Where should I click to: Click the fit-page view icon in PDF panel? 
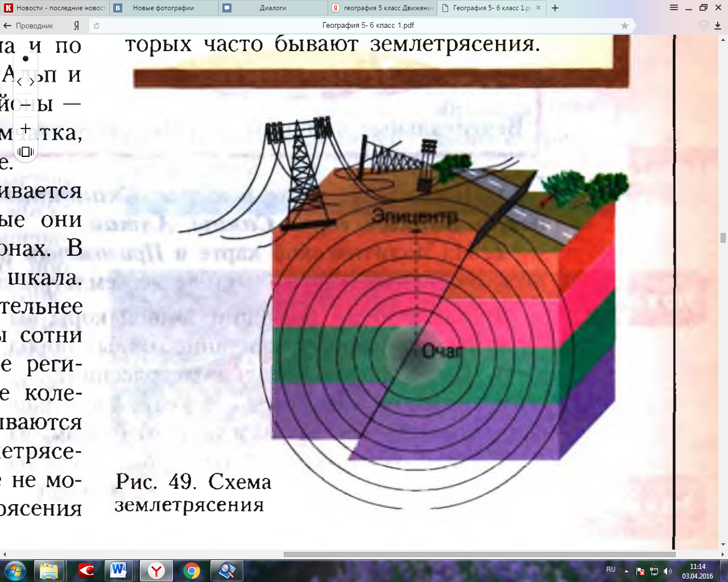pos(26,152)
